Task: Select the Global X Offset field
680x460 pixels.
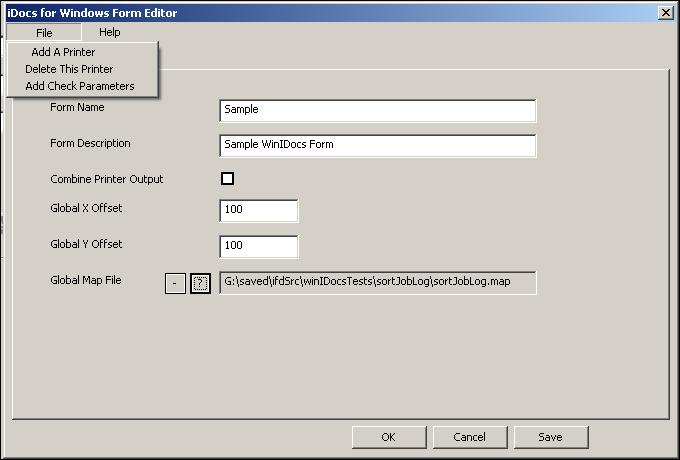Action: pos(259,211)
